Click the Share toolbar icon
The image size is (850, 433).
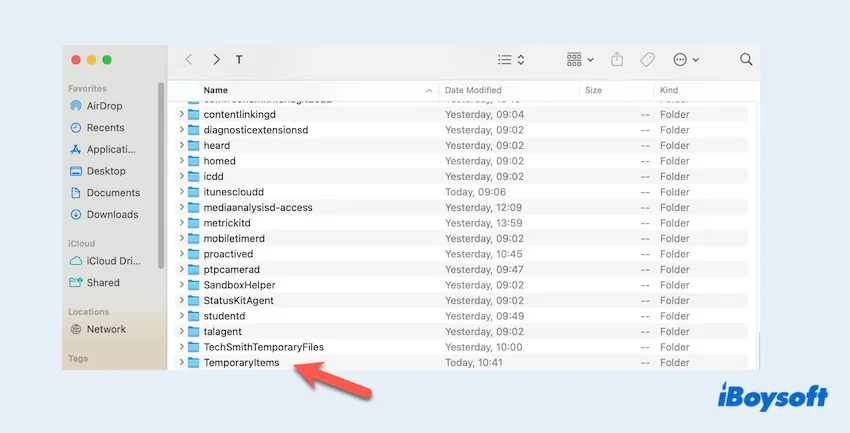point(617,60)
